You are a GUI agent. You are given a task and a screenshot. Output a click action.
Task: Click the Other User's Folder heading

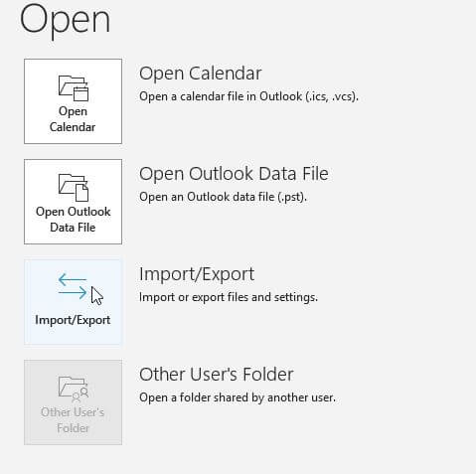click(x=217, y=375)
